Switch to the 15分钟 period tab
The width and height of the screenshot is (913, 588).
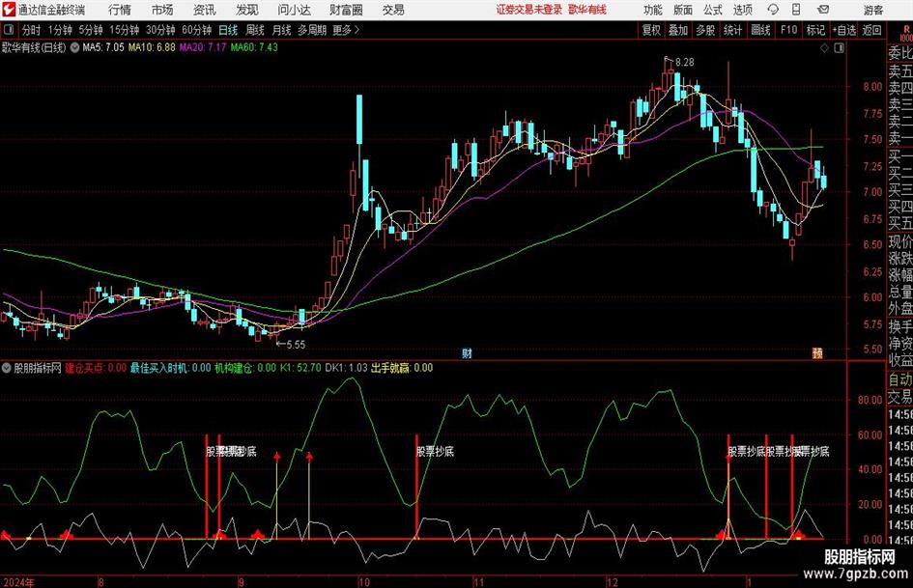point(125,30)
